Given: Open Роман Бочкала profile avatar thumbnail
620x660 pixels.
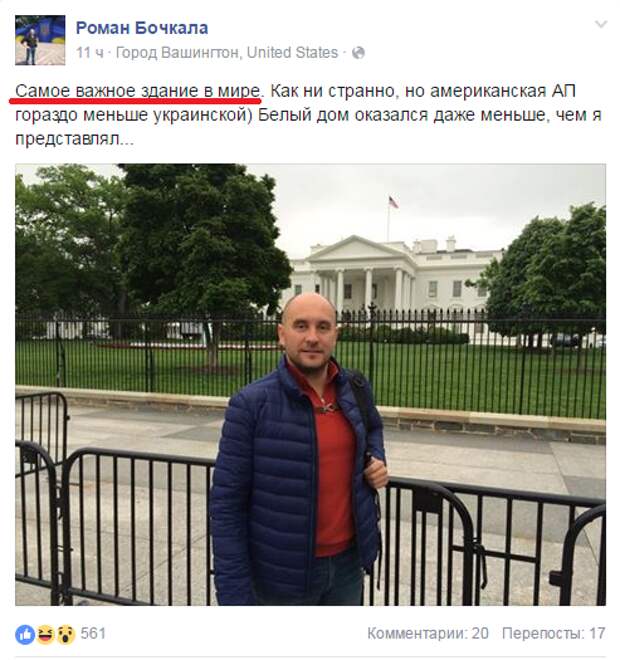Looking at the screenshot, I should click(x=40, y=40).
